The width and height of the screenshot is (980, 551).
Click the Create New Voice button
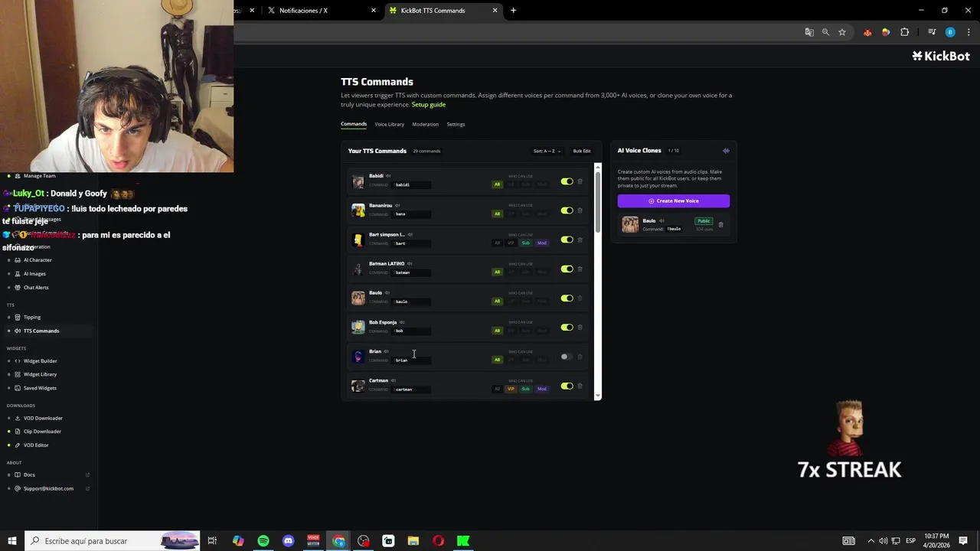tap(674, 201)
